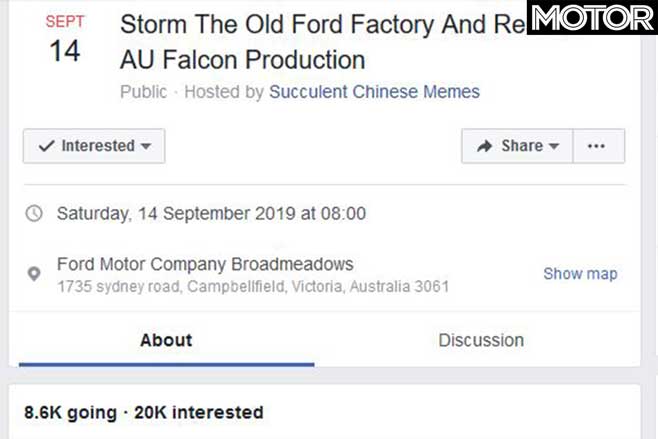Click the SEPT 14 calendar date badge

pos(65,39)
